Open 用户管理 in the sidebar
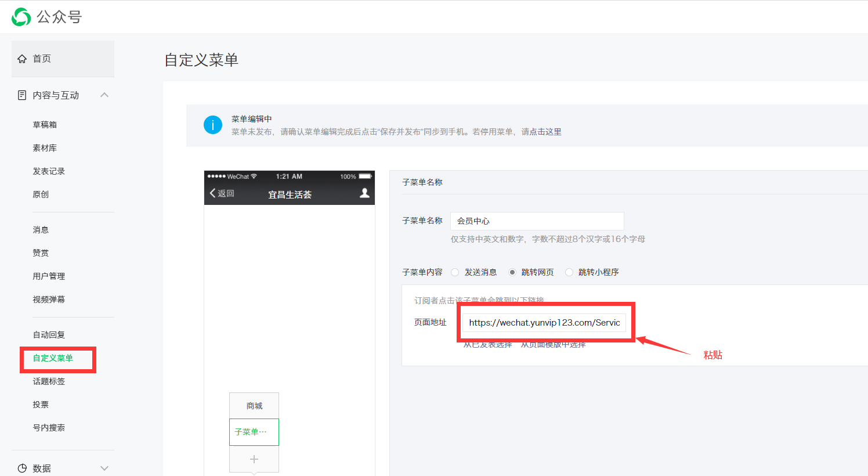The image size is (868, 476). [49, 276]
